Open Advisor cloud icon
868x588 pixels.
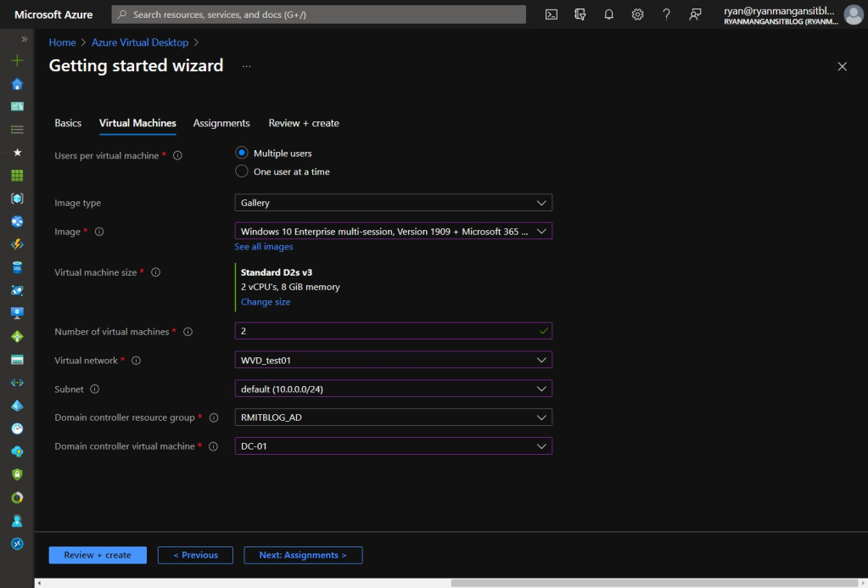coord(17,451)
